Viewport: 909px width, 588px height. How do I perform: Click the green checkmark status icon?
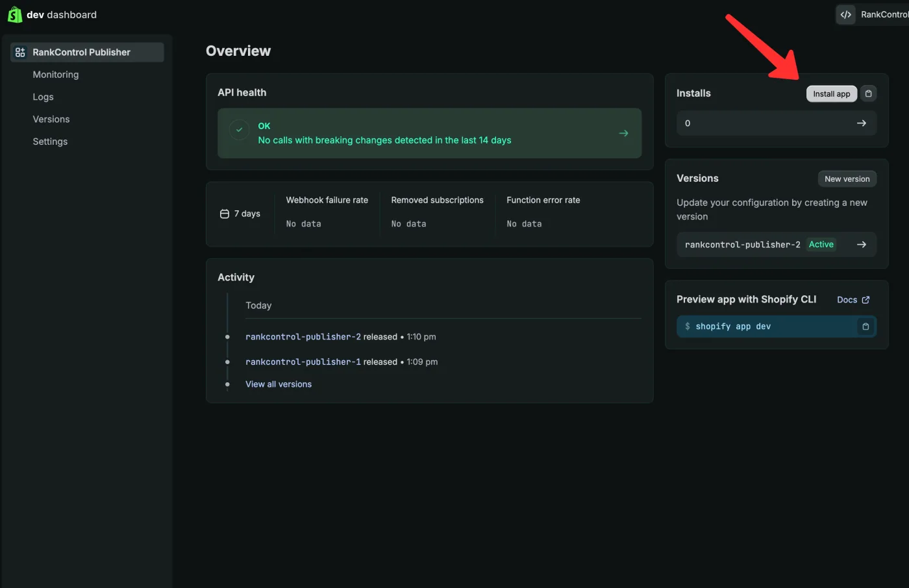pyautogui.click(x=239, y=130)
